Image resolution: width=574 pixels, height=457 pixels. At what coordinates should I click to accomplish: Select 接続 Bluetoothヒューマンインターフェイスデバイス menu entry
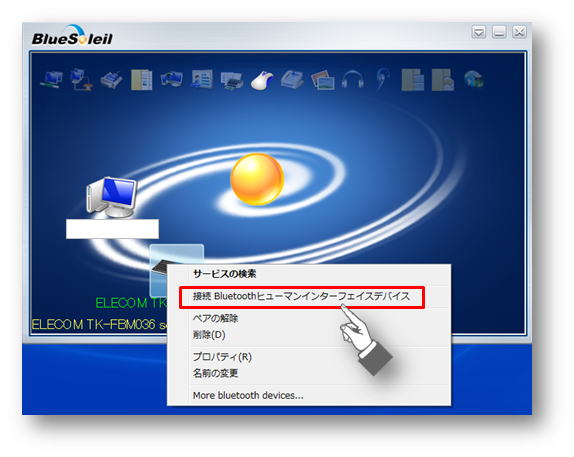pos(302,297)
